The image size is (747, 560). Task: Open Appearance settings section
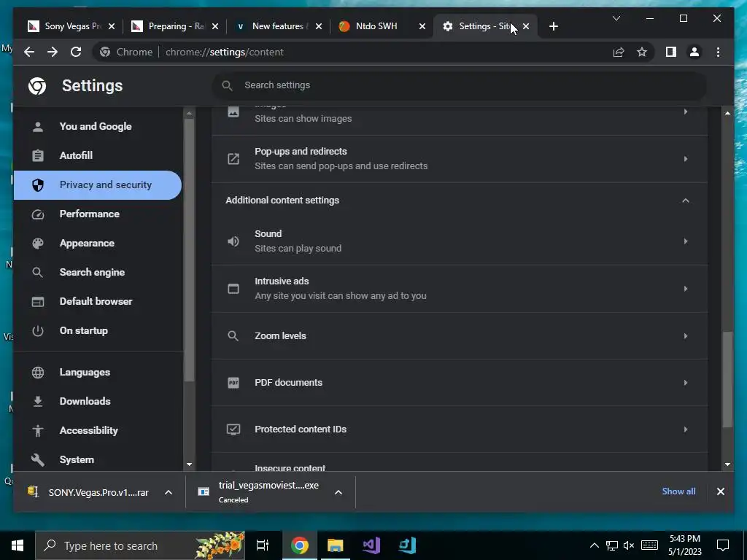click(98, 244)
